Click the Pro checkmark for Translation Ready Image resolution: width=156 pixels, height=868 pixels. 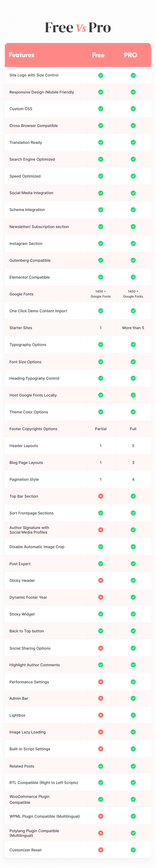tap(133, 143)
